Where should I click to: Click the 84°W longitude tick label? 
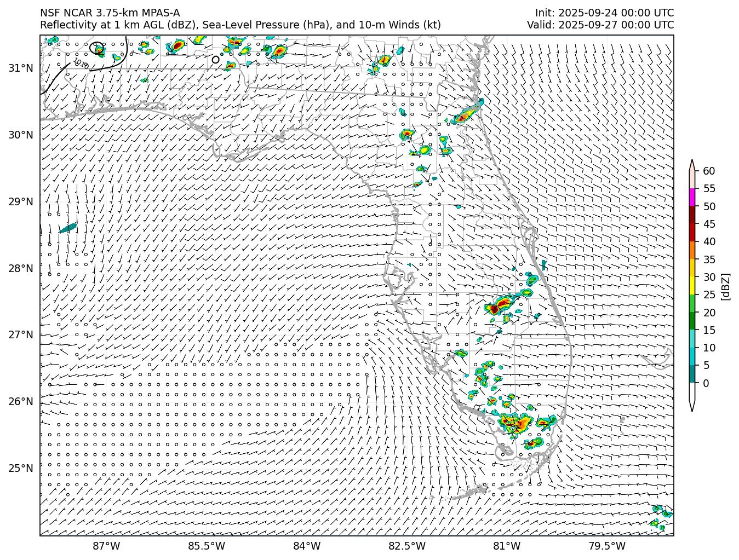307,546
